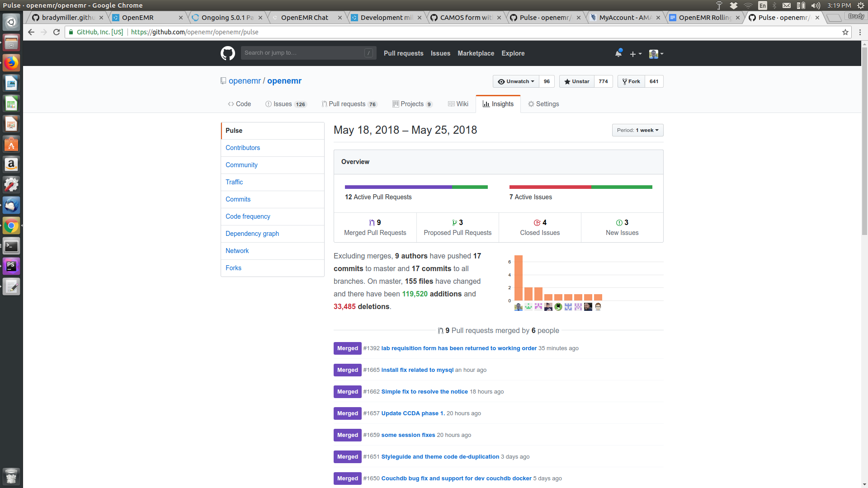Viewport: 868px width, 488px height.
Task: Select Traffic in the Insights sidebar
Action: (x=273, y=182)
